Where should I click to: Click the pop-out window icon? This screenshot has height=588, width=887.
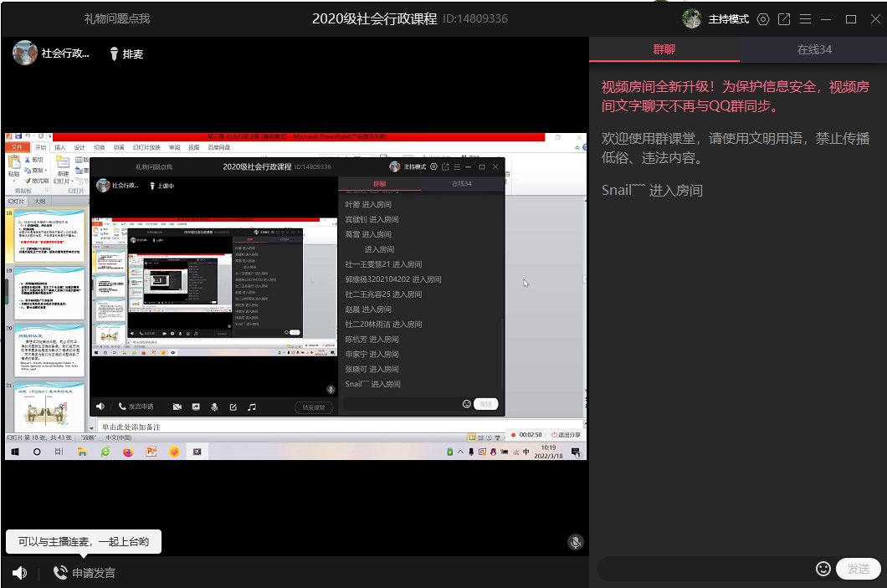click(784, 19)
